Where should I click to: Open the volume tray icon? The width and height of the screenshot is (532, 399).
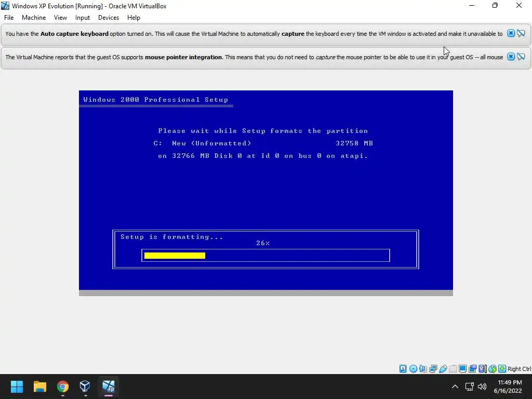coord(482,387)
